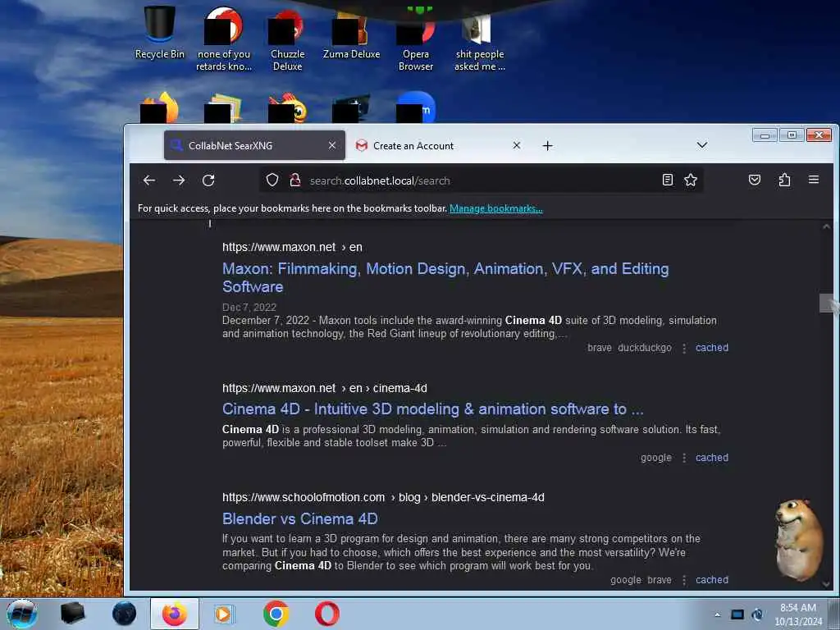The width and height of the screenshot is (840, 630).
Task: Go forward to the next page
Action: point(179,180)
